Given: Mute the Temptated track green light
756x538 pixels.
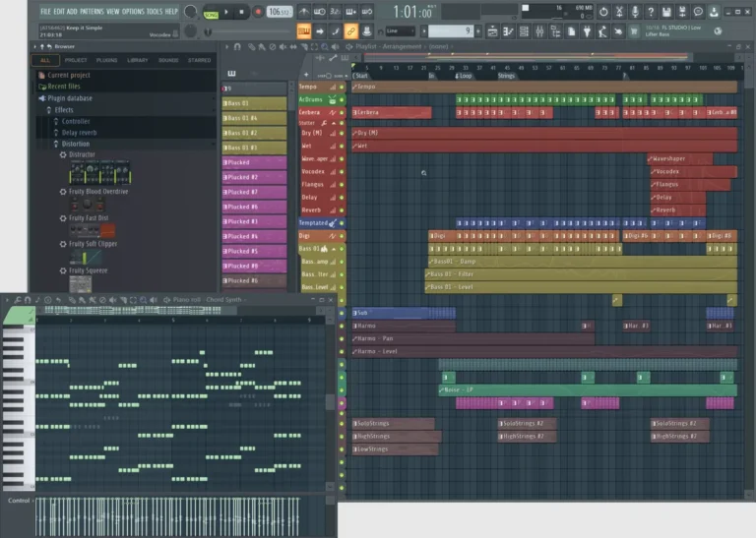Looking at the screenshot, I should [x=342, y=223].
